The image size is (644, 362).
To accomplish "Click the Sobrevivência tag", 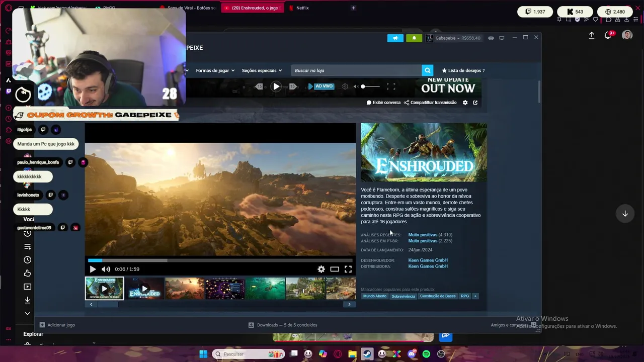I will 403,296.
